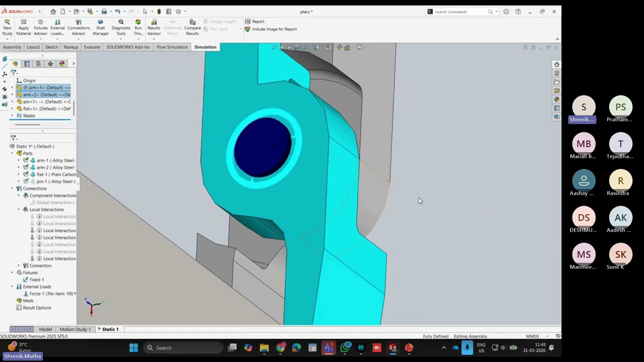The image size is (644, 362).
Task: Open the DimXpertManager crosshair tab icon
Action: coord(50,64)
